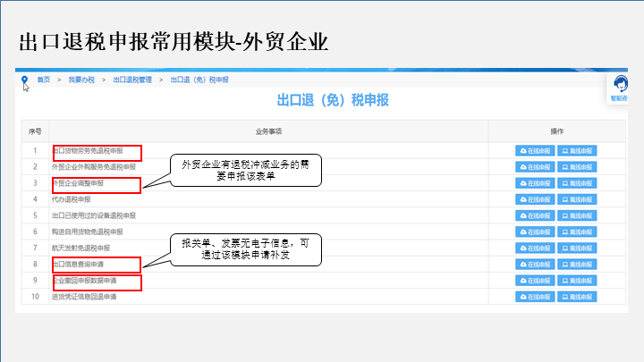Viewport: 644px width, 362px height.
Task: Select row text 出口信息查询申请
Action: pos(78,265)
